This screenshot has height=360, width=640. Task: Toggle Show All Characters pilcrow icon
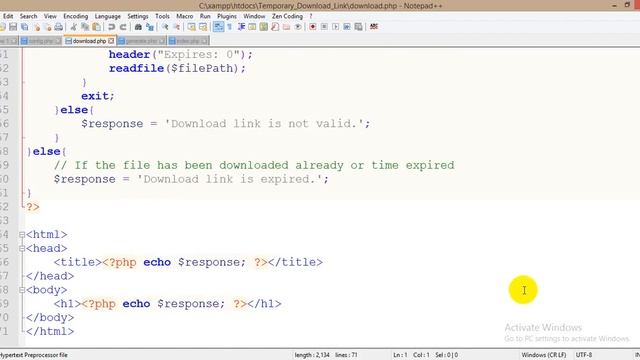point(229,27)
